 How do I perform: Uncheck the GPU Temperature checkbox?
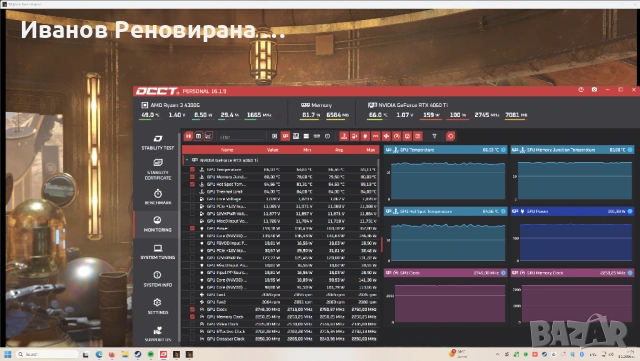click(192, 169)
